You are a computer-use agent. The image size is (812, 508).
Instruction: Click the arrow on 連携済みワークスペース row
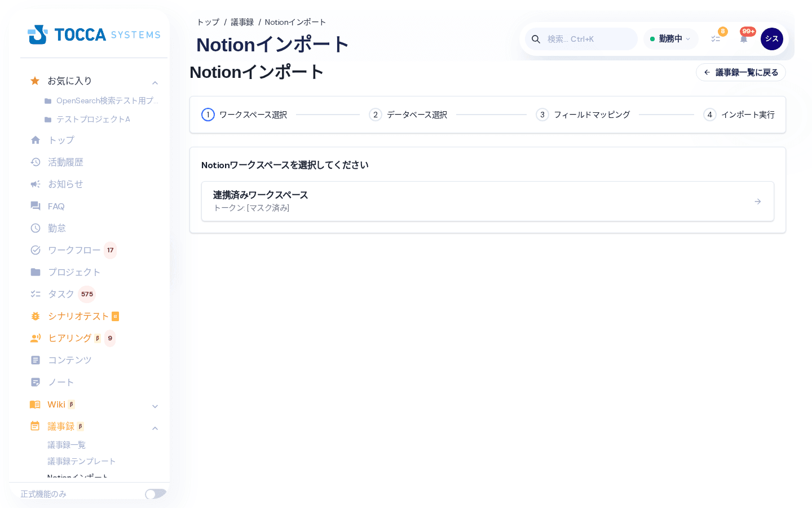(758, 202)
